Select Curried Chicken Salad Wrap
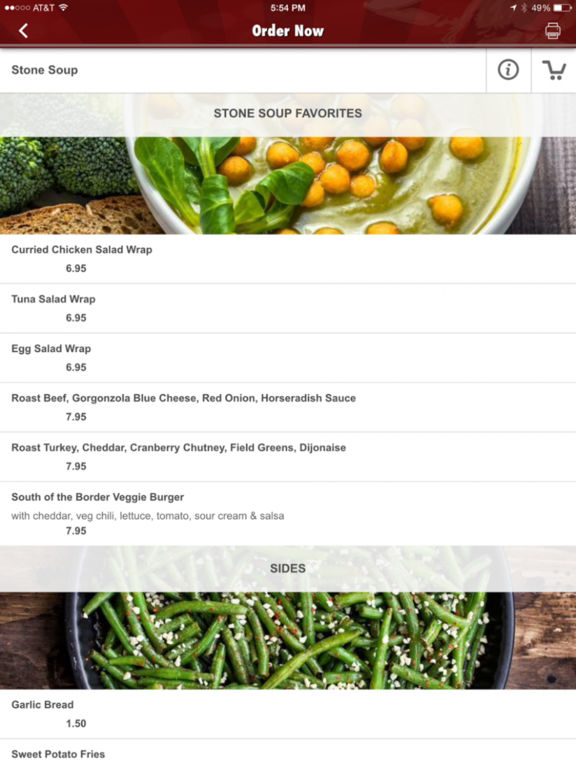Viewport: 576px width, 768px height. tap(288, 259)
